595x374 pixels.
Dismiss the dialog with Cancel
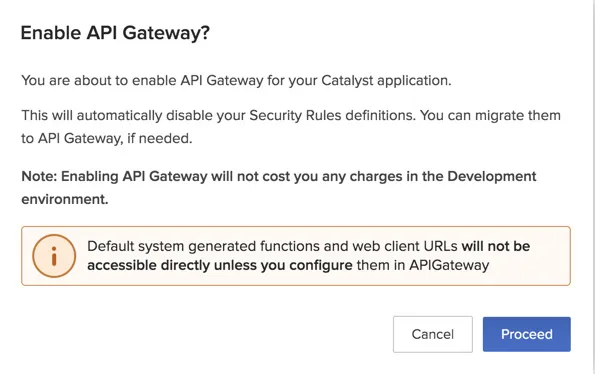[x=433, y=334]
